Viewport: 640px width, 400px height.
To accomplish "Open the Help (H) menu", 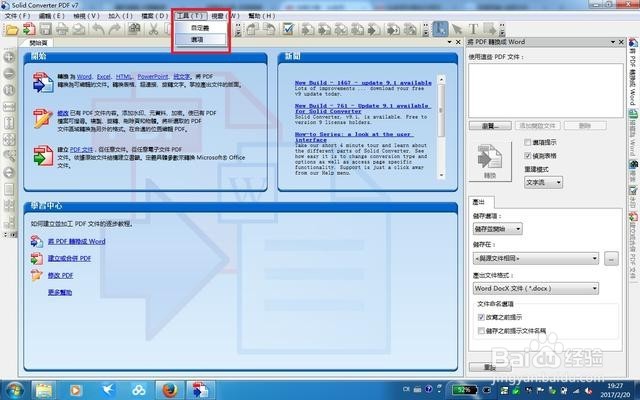I will point(262,16).
